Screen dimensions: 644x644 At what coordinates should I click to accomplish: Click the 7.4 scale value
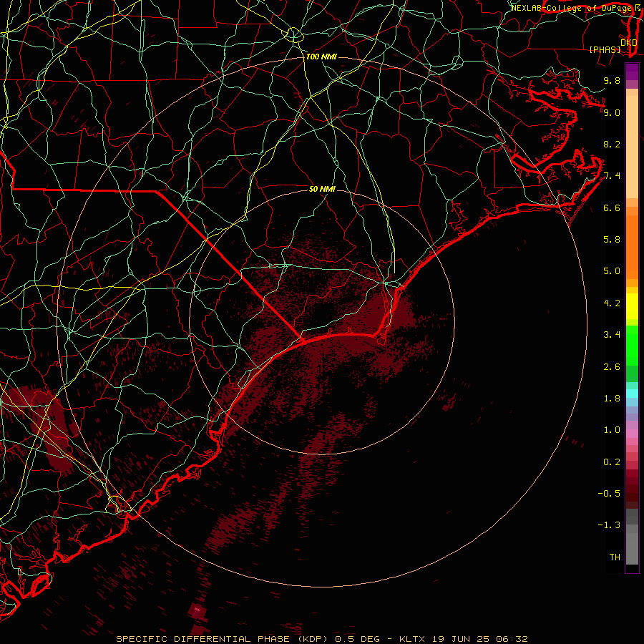612,176
